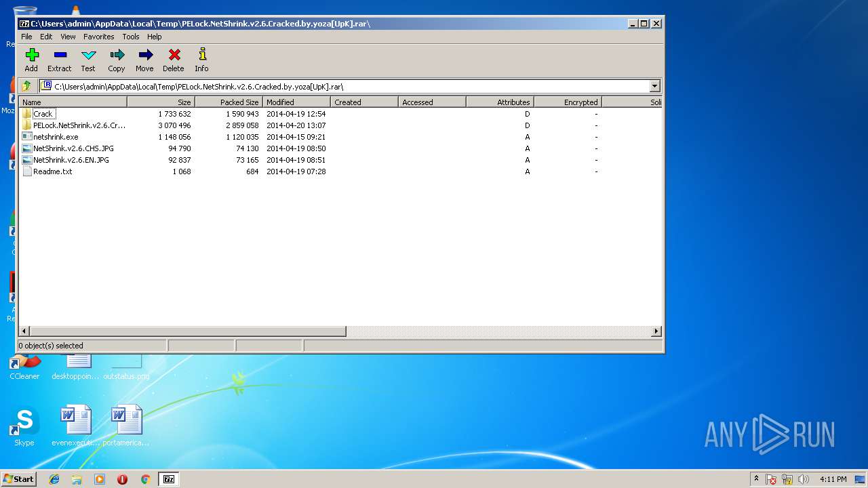Sort by Attributes column header

500,102
